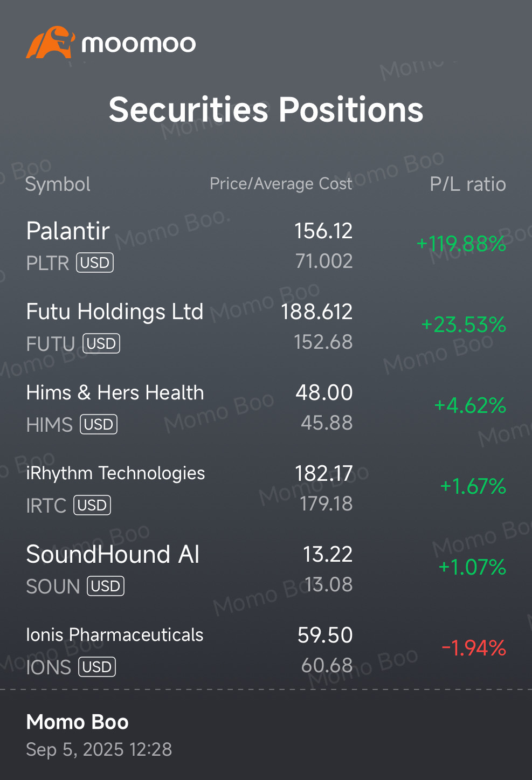Select the Securities Positions heading
The height and width of the screenshot is (780, 532).
click(266, 110)
